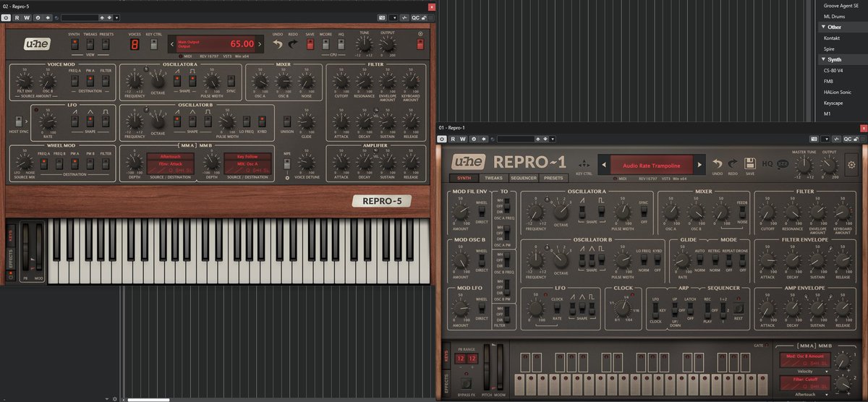The width and height of the screenshot is (868, 402).
Task: Click Redo arrow in Repro-5
Action: 292,44
